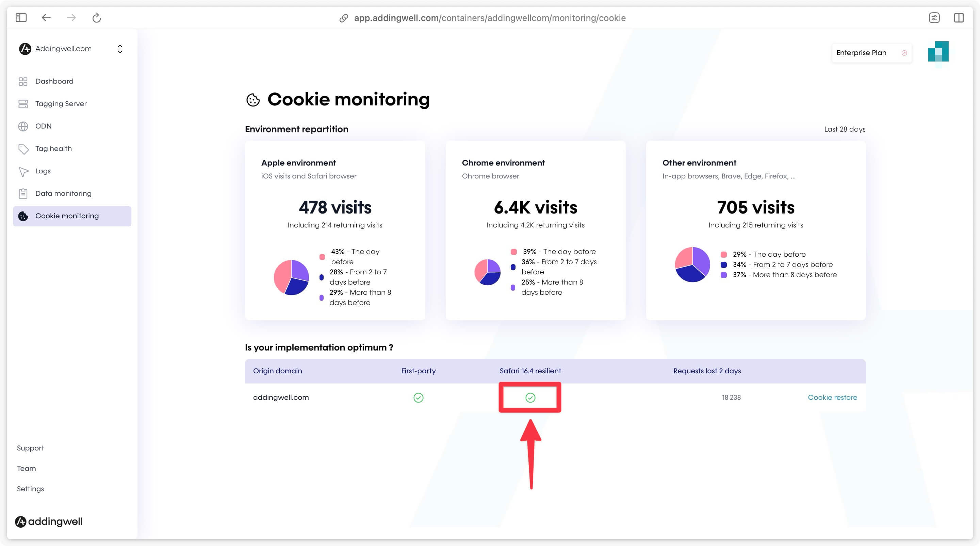Toggle the Safari 16.4 resilient status checkmark
This screenshot has width=980, height=546.
(x=529, y=397)
